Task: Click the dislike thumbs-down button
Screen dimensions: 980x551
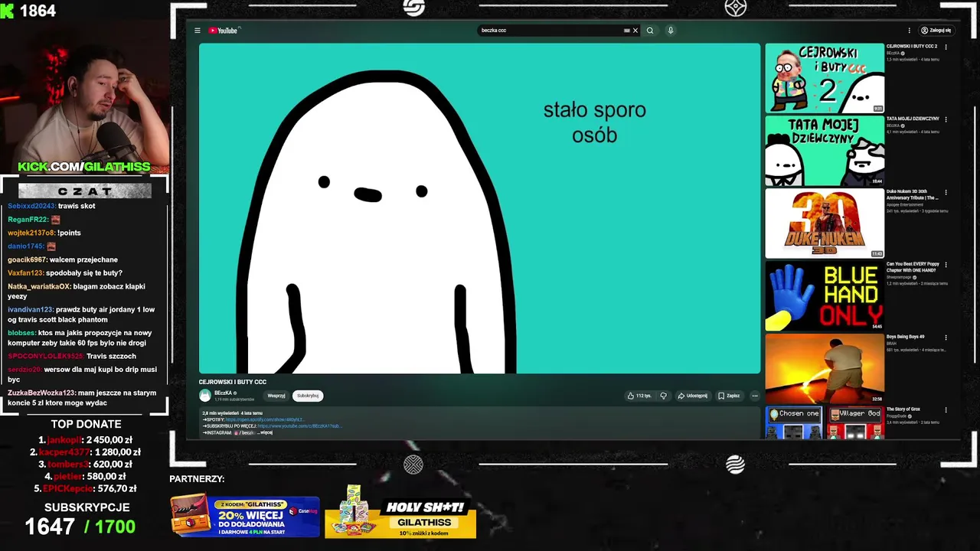Action: [x=663, y=396]
